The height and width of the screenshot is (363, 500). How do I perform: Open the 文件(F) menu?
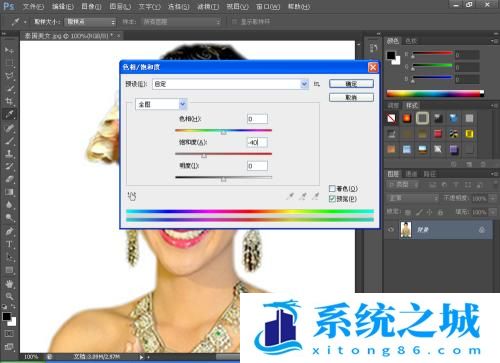click(33, 6)
